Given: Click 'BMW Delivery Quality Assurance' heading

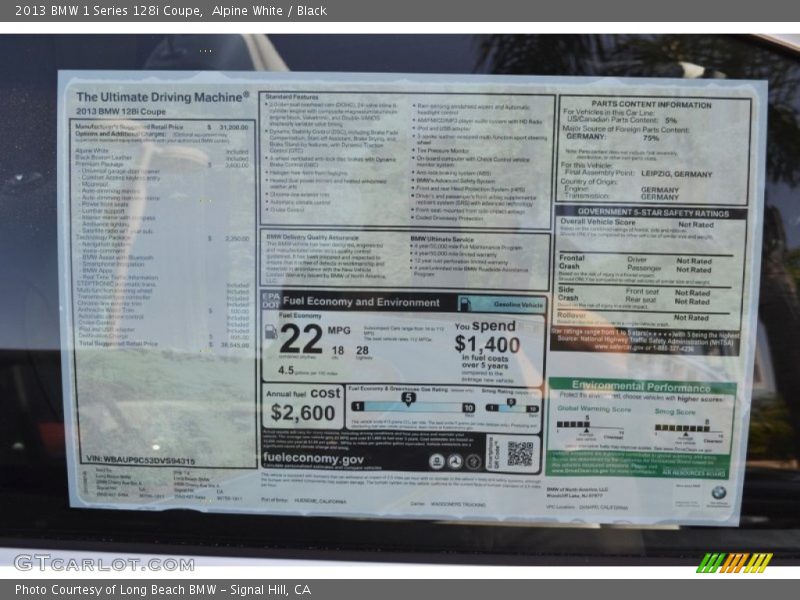Looking at the screenshot, I should point(312,237).
